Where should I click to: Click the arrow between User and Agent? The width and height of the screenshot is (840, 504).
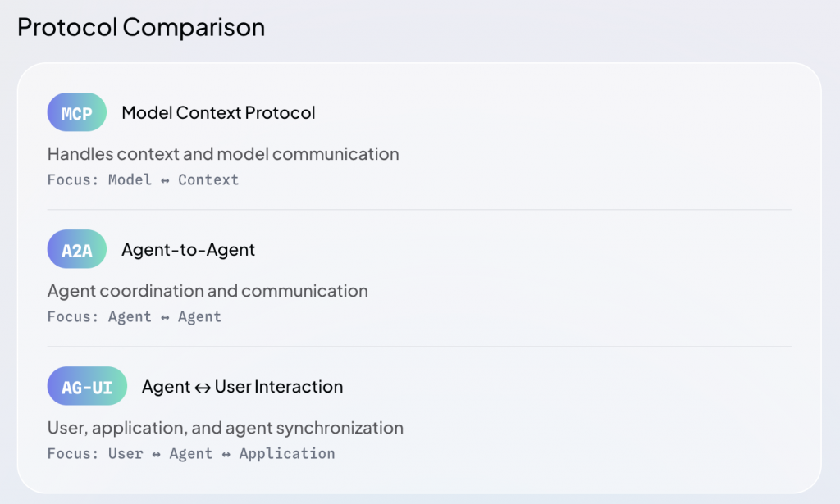pos(156,454)
